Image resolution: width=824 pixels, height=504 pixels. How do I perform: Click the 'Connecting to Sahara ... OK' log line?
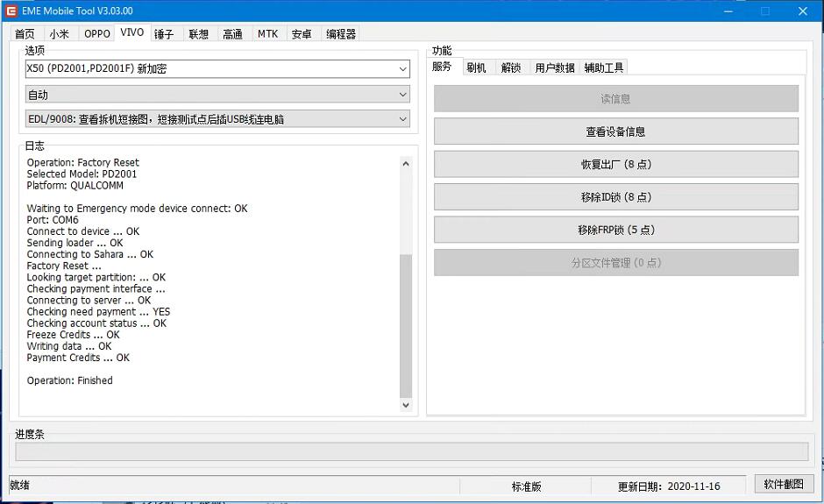[x=90, y=254]
